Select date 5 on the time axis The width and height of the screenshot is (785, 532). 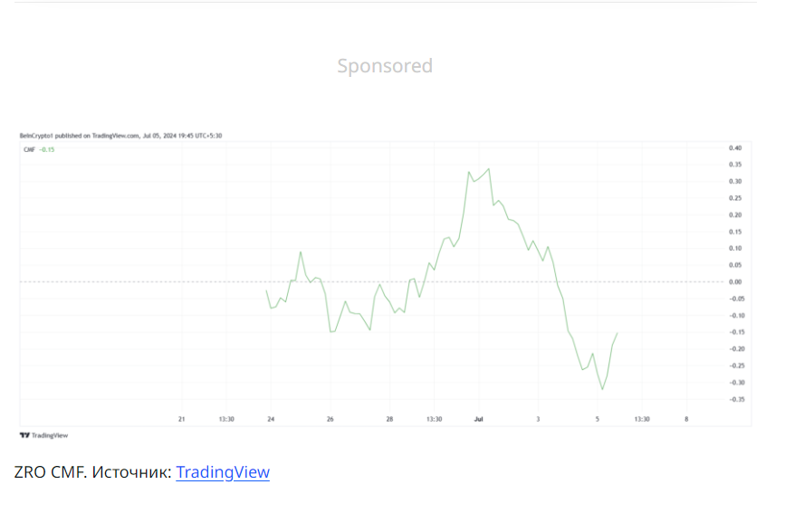click(x=598, y=419)
